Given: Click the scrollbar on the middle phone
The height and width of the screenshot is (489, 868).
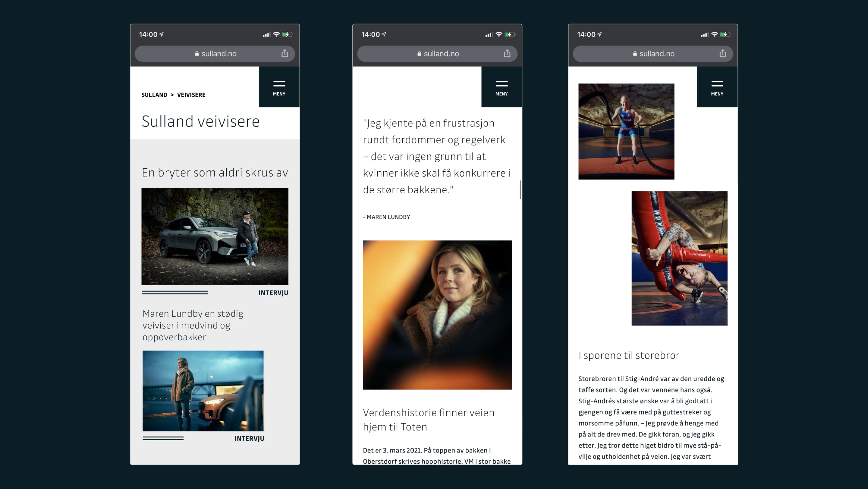Looking at the screenshot, I should pos(520,189).
